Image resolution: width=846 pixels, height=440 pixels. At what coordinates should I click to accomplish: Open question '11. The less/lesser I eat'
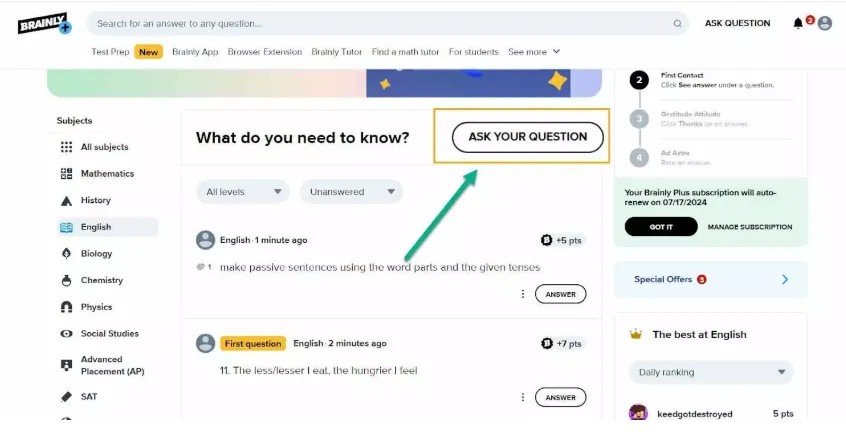coord(318,370)
